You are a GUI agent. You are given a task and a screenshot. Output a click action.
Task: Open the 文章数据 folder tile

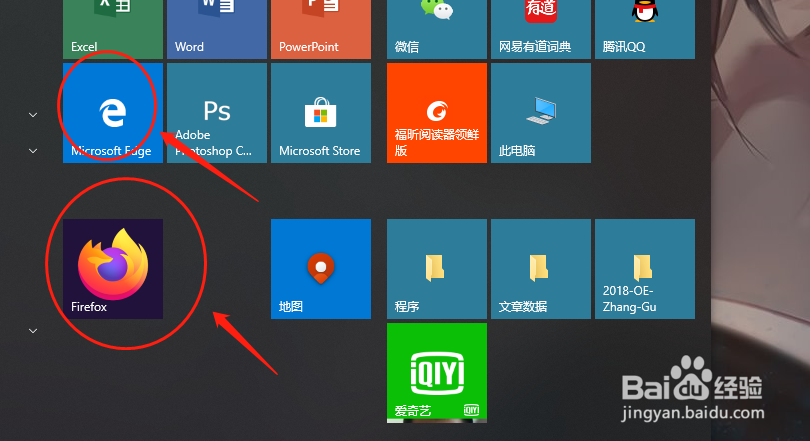[541, 269]
